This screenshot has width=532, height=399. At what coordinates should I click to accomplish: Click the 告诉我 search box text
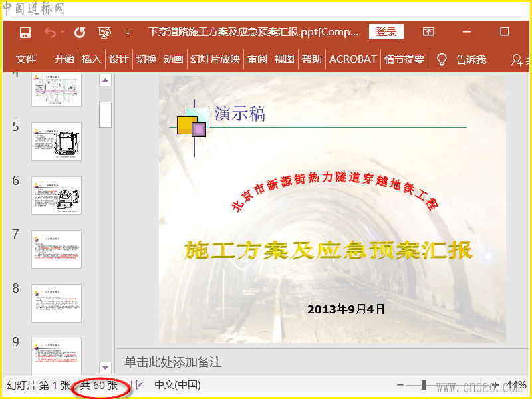471,60
